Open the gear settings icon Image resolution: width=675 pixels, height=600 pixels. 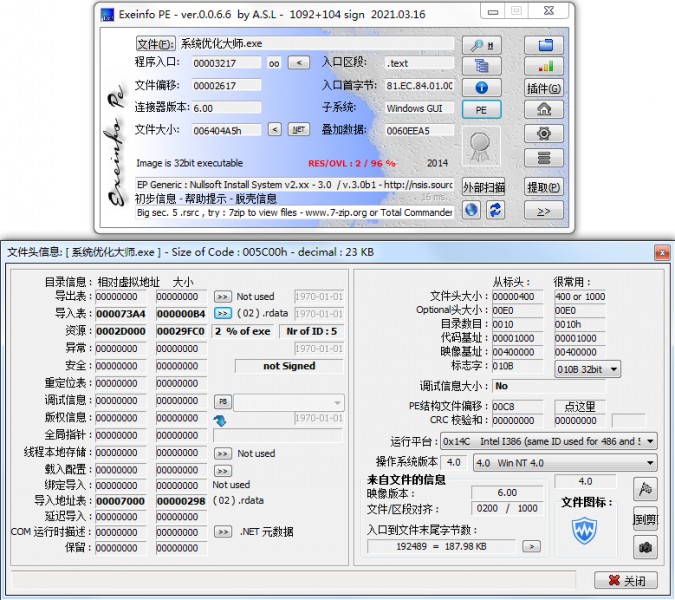click(544, 133)
